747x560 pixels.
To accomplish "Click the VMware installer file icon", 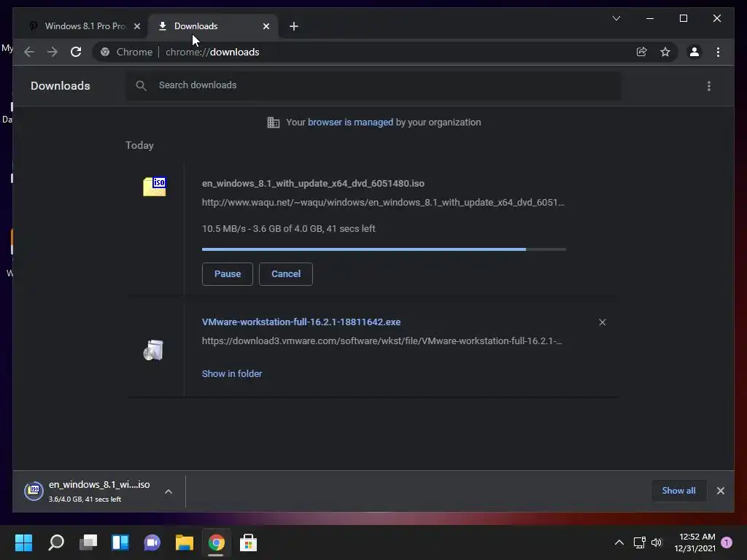I will click(x=153, y=350).
